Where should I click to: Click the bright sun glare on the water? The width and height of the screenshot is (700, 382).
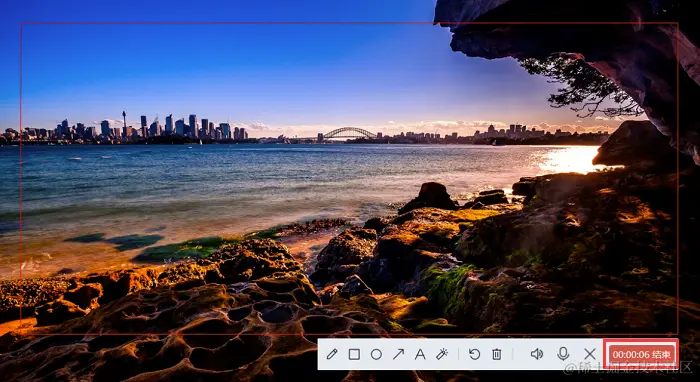click(x=568, y=160)
